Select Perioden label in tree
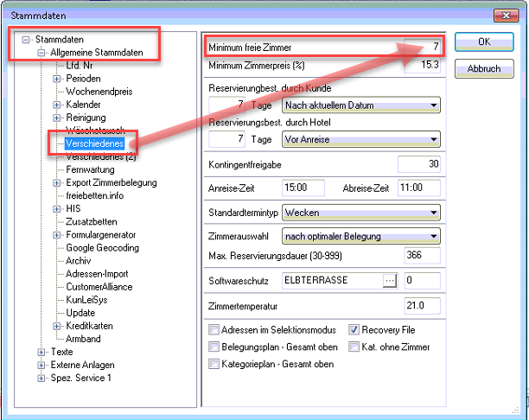529x420 pixels. point(83,79)
